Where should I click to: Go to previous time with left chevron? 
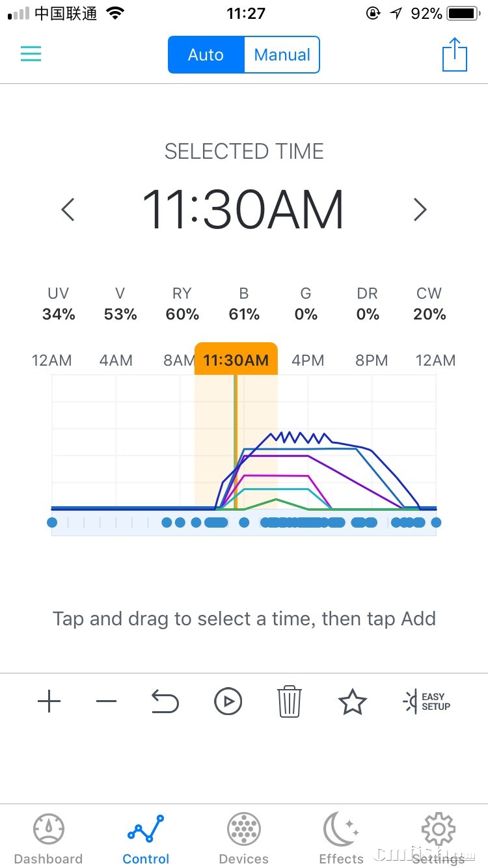[x=68, y=210]
